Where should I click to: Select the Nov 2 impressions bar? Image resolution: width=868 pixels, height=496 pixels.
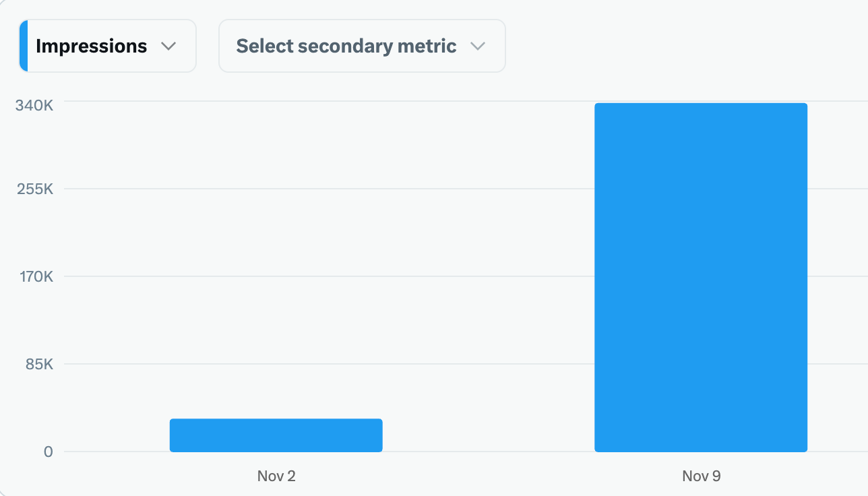276,435
